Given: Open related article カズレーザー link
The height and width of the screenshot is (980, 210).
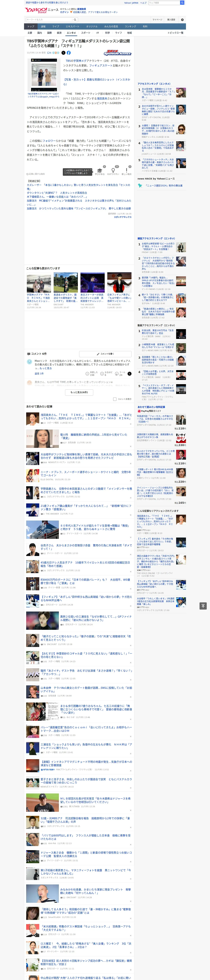Looking at the screenshot, I should tap(79, 187).
